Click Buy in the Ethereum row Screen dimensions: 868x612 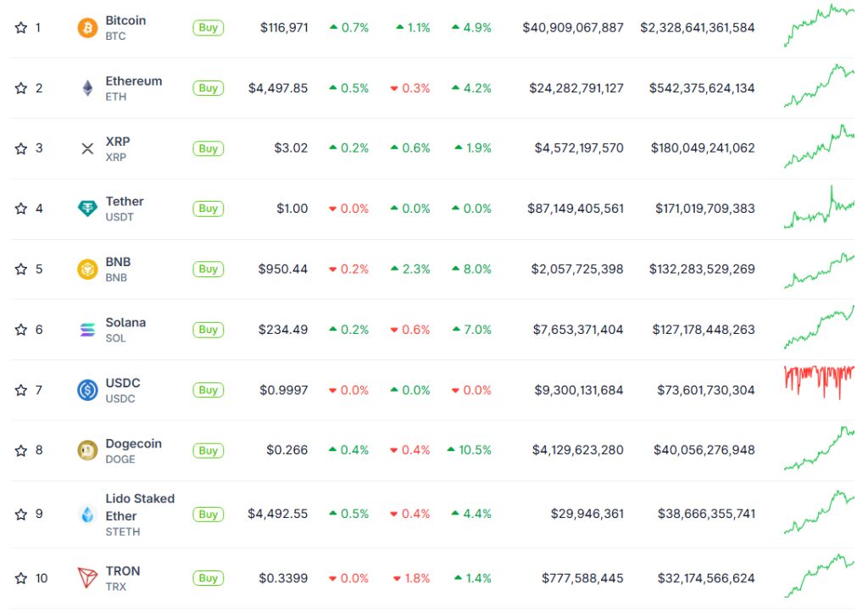209,88
